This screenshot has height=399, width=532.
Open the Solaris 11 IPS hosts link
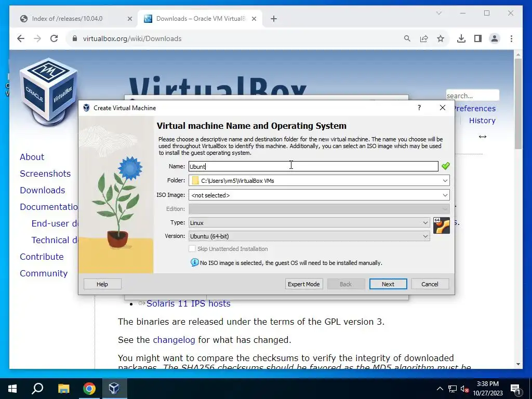point(188,303)
